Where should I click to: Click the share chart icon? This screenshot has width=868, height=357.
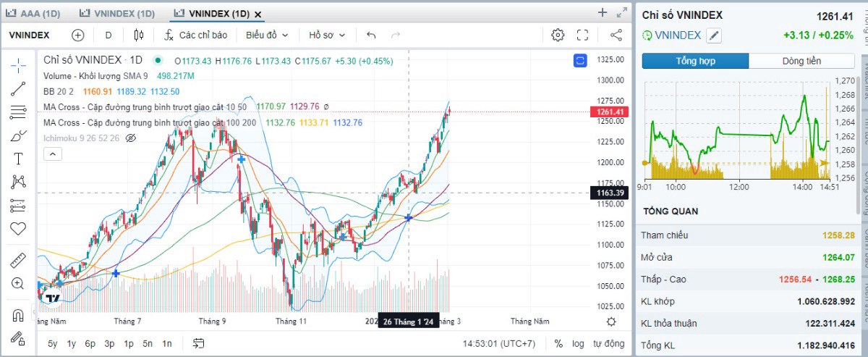tap(616, 35)
